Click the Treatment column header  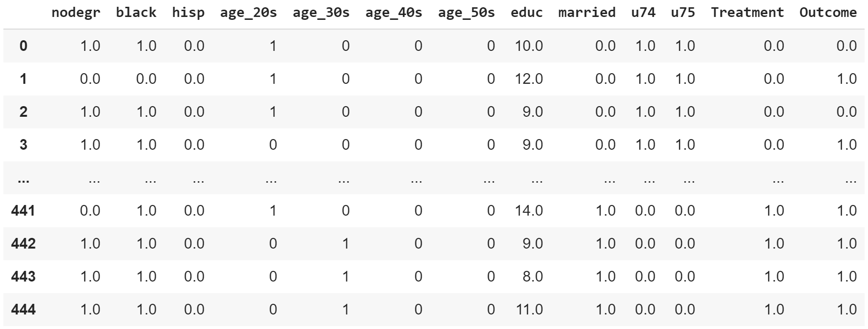[x=747, y=13]
